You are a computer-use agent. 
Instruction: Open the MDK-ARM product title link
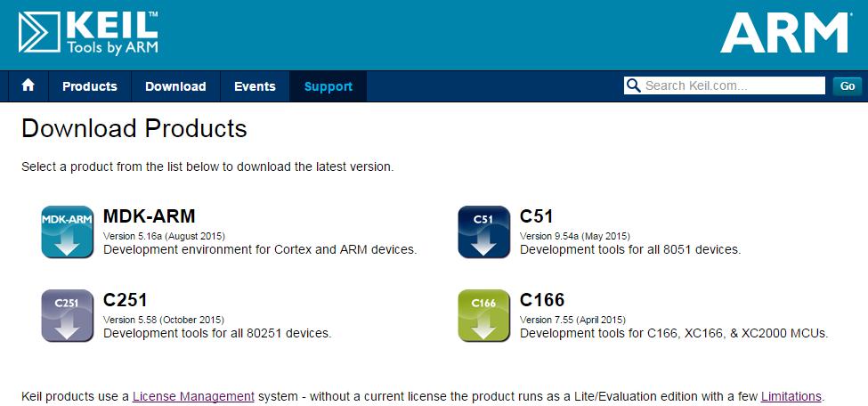(x=149, y=216)
